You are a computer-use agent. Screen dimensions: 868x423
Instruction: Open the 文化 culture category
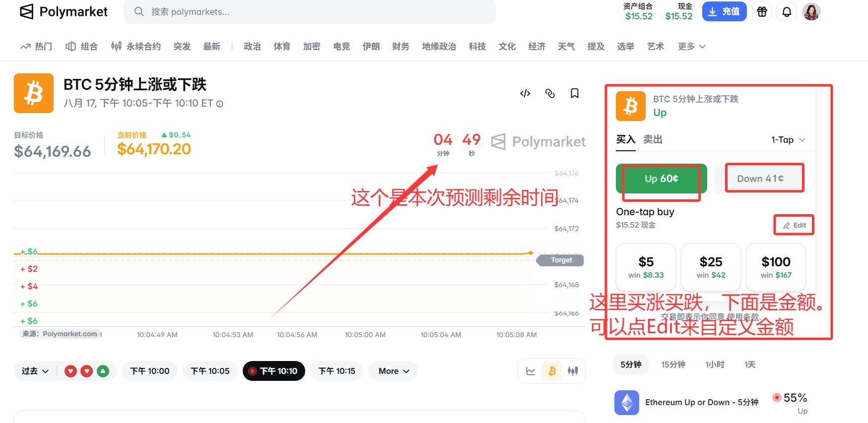click(507, 47)
